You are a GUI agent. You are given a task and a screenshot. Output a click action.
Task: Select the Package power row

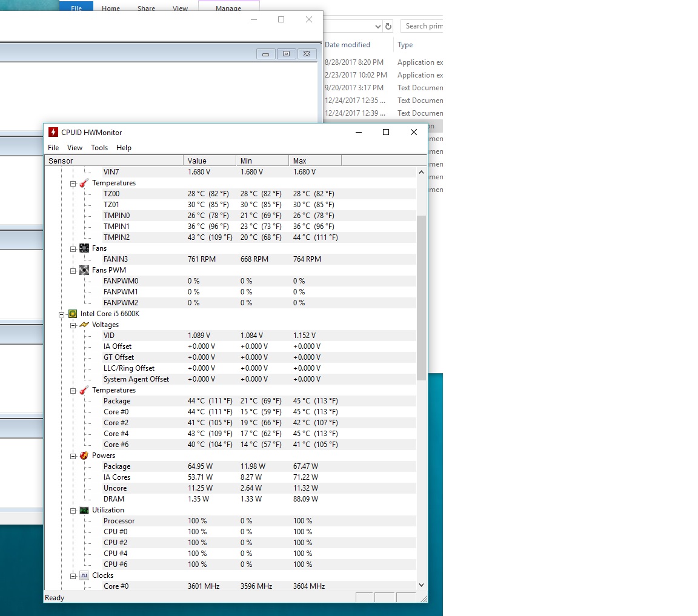(x=117, y=466)
